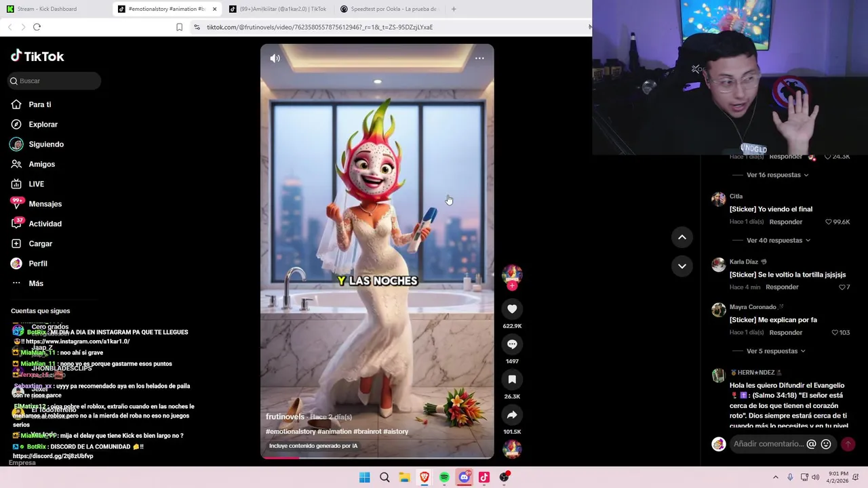Image resolution: width=868 pixels, height=488 pixels.
Task: Go to the next video with down chevron
Action: coord(682,266)
